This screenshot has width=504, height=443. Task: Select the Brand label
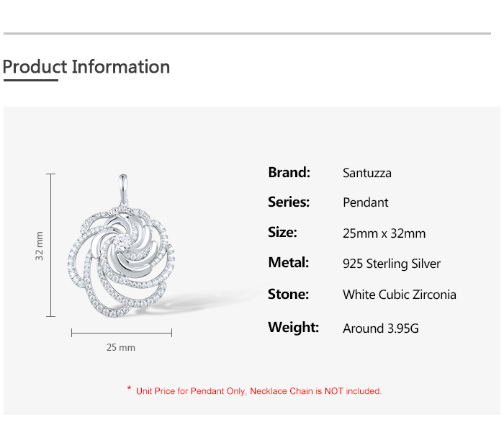click(x=289, y=172)
